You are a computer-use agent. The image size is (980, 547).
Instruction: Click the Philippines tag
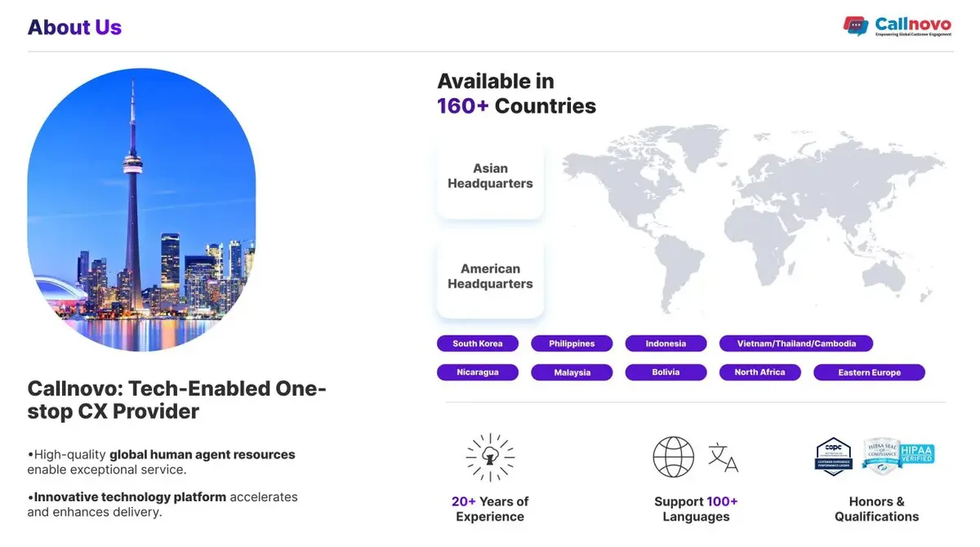[x=572, y=344]
